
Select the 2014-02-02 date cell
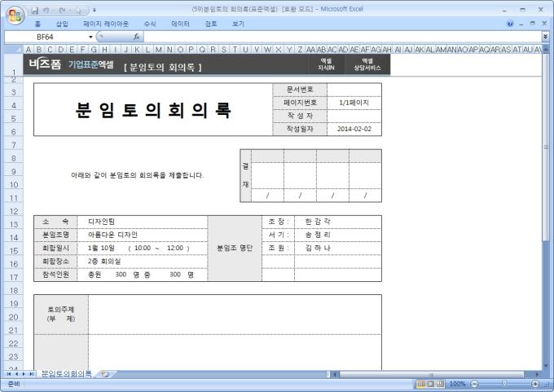(354, 129)
